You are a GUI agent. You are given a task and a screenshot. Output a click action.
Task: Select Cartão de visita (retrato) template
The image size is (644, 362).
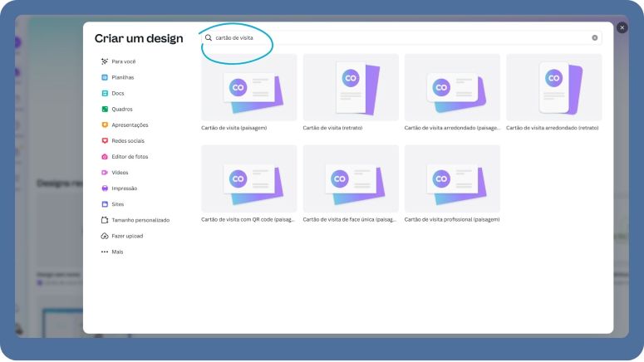point(351,88)
